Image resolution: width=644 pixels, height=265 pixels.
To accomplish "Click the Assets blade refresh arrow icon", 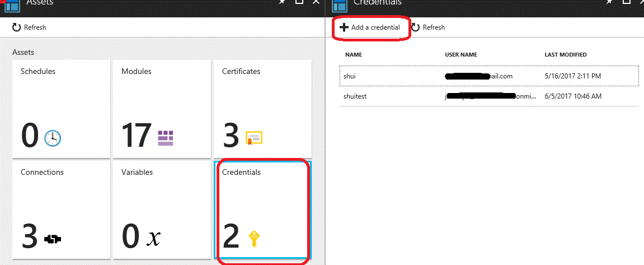I will [x=16, y=27].
